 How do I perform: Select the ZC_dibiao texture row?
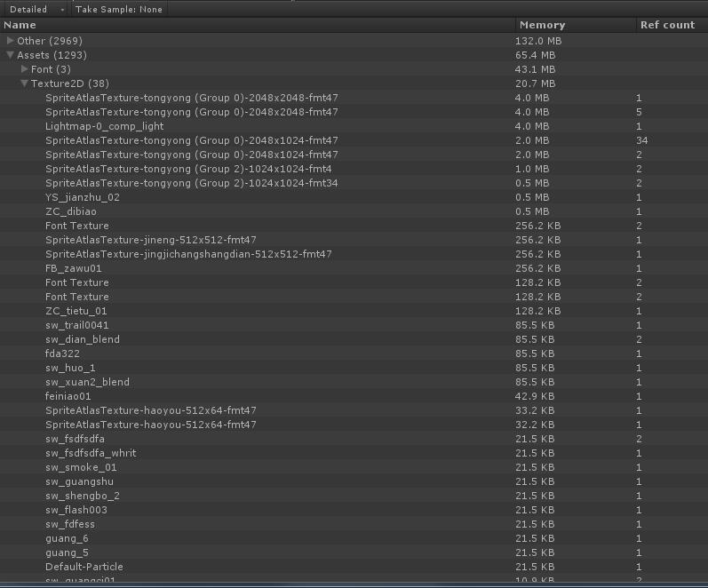pos(354,211)
